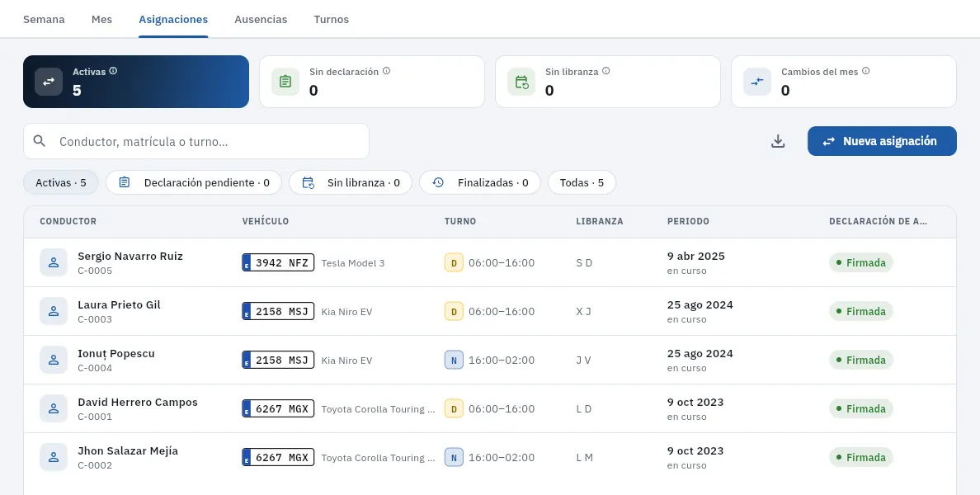The image size is (980, 495).
Task: Click the Sin declaración summary card title
Action: click(344, 72)
